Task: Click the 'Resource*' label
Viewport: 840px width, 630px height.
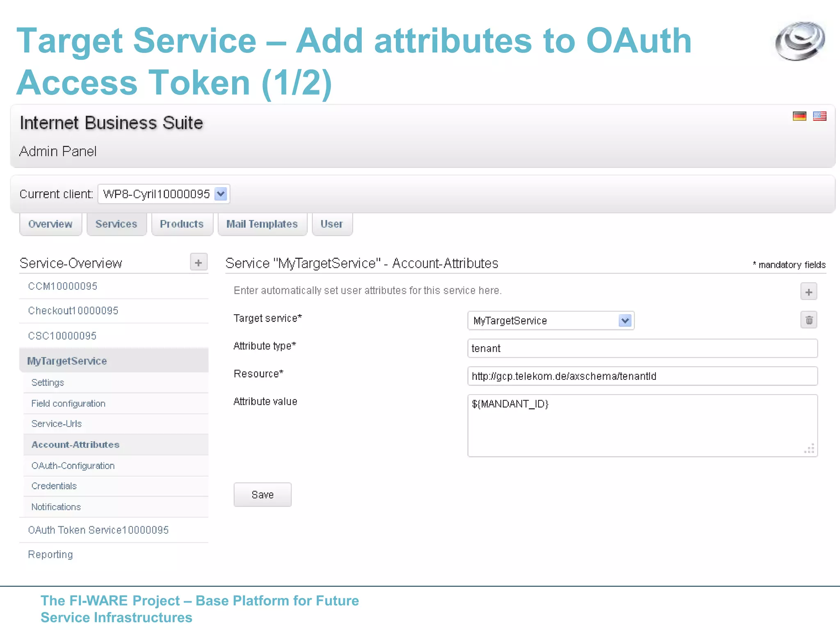Action: click(258, 374)
